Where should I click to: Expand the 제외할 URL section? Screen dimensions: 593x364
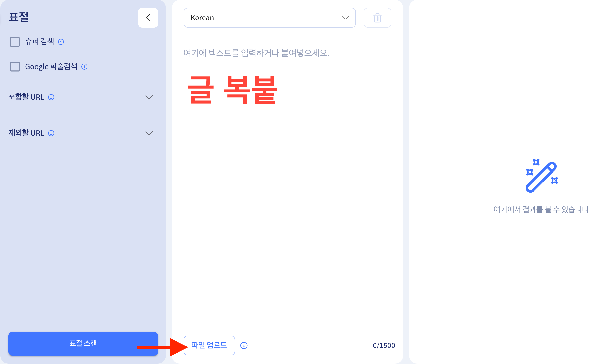(149, 133)
